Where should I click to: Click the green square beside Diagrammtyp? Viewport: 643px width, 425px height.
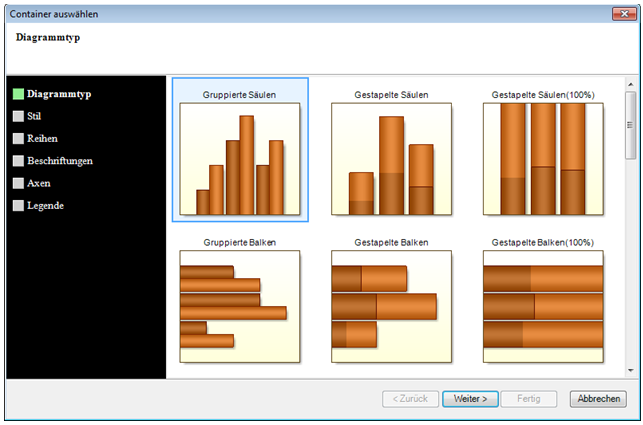18,94
